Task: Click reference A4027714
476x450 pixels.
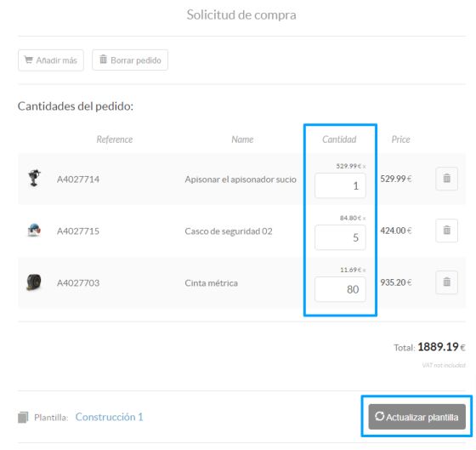Action: click(x=78, y=179)
